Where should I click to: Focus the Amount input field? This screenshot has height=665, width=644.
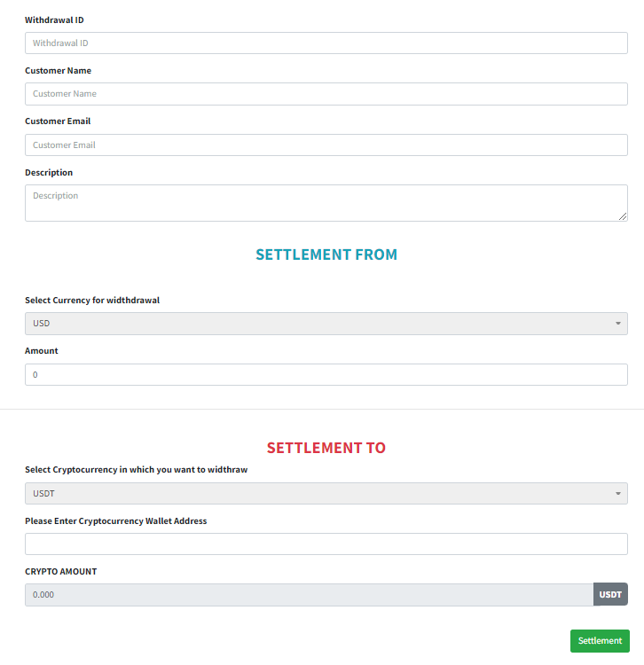coord(326,374)
